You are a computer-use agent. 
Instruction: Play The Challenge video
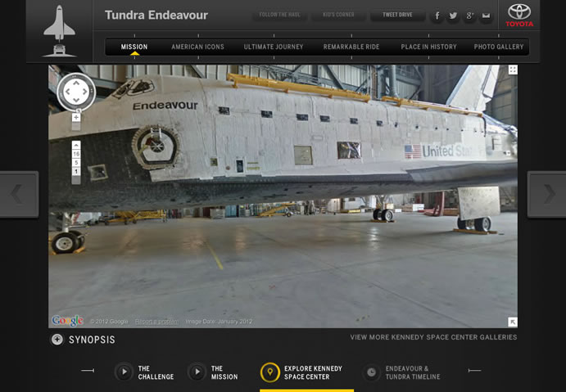(x=125, y=372)
